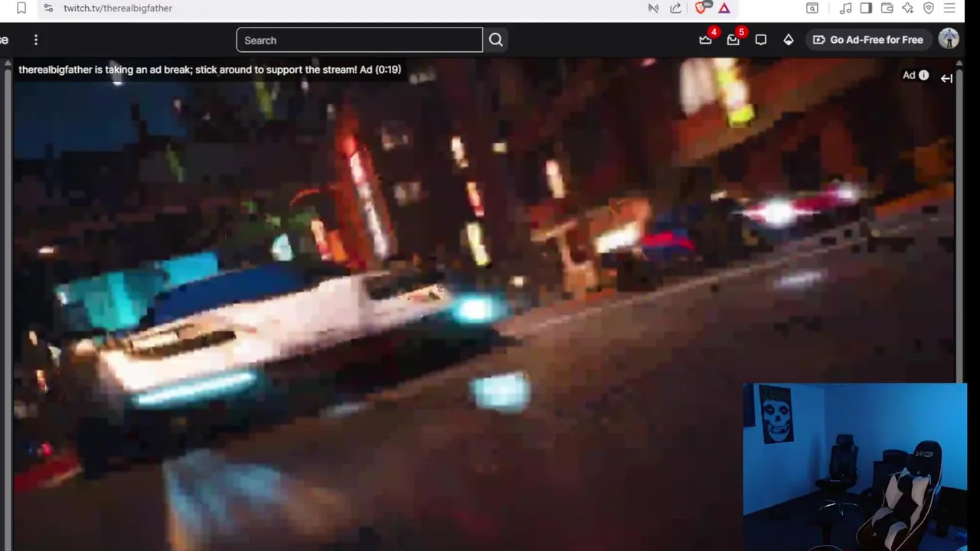Click the muted-audio icon in address bar
Viewport: 980px width, 551px height.
(x=653, y=8)
